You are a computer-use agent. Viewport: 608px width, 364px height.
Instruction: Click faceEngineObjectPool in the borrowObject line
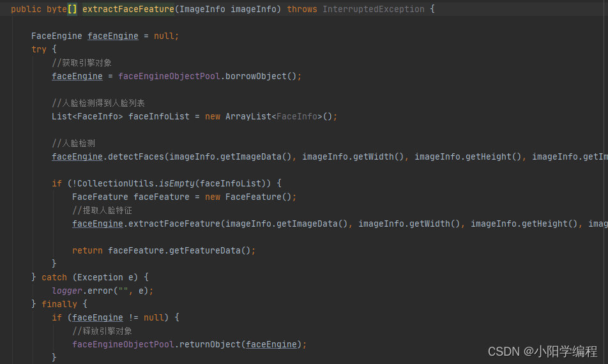click(169, 76)
